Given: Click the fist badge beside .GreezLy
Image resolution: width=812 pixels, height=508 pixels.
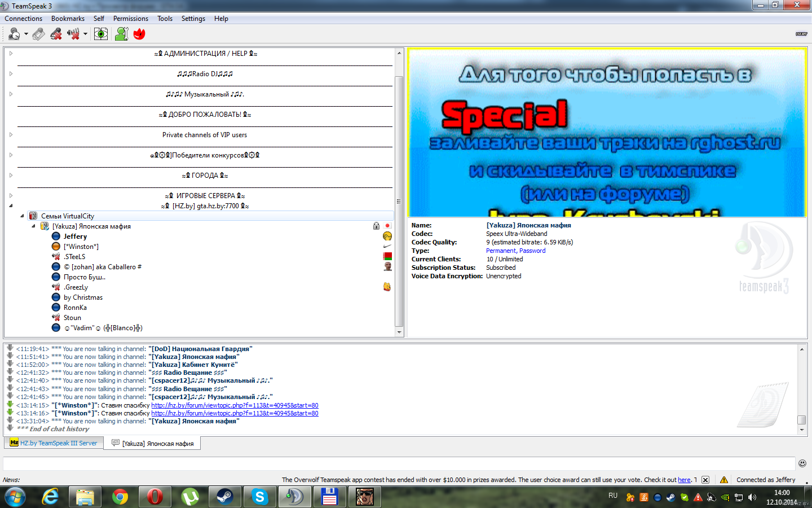Looking at the screenshot, I should (x=387, y=287).
